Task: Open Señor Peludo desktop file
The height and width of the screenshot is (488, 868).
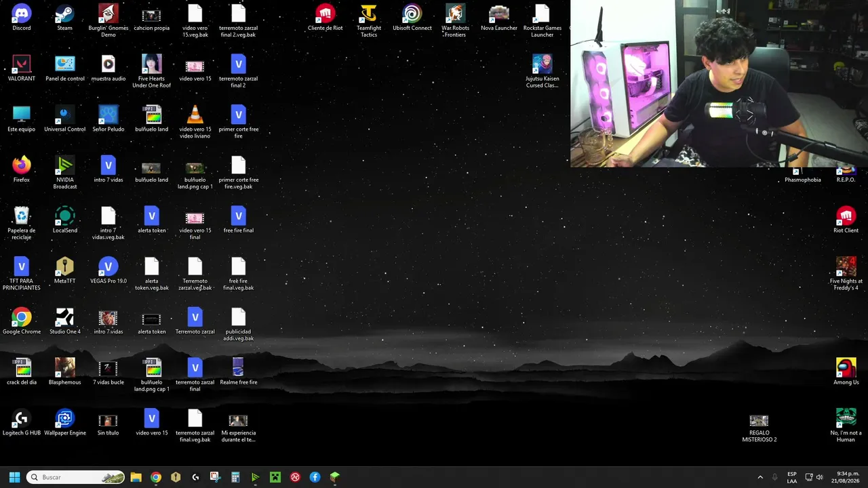Action: pyautogui.click(x=108, y=119)
